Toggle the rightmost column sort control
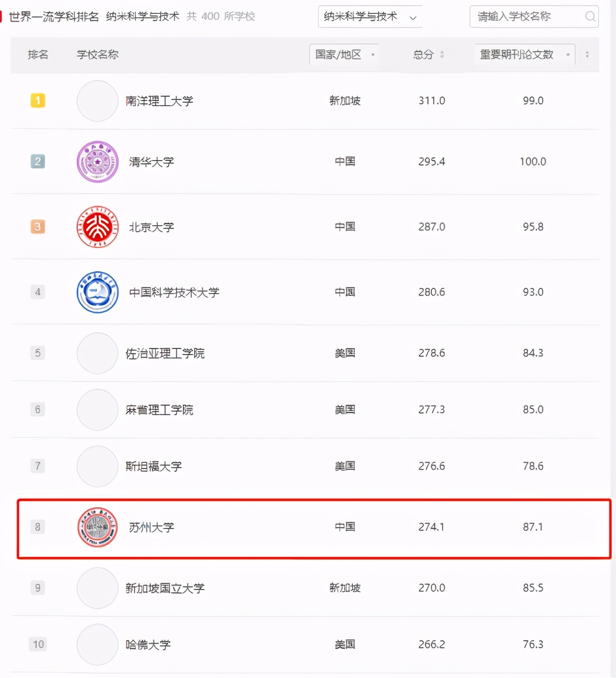616x678 pixels. pos(587,55)
